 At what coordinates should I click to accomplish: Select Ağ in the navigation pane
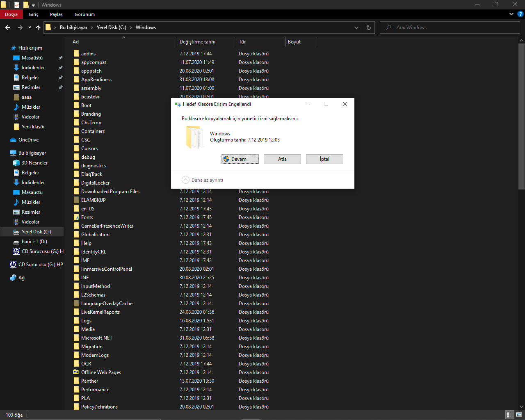coord(21,278)
